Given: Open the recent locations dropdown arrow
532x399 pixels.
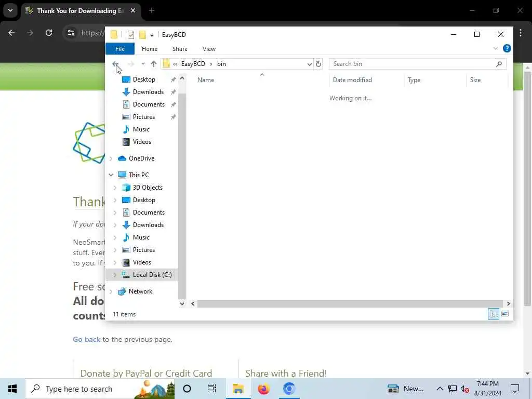Looking at the screenshot, I should tap(143, 64).
